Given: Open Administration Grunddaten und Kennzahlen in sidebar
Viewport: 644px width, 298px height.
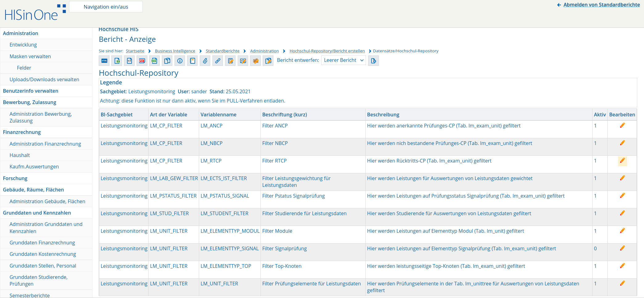Looking at the screenshot, I should 46,228.
